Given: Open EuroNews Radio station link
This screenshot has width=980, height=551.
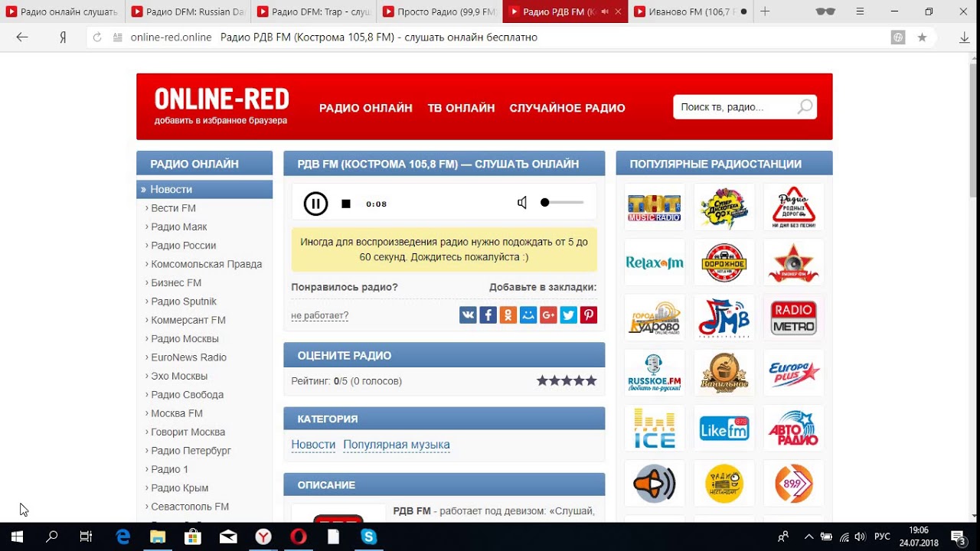Looking at the screenshot, I should (x=189, y=357).
